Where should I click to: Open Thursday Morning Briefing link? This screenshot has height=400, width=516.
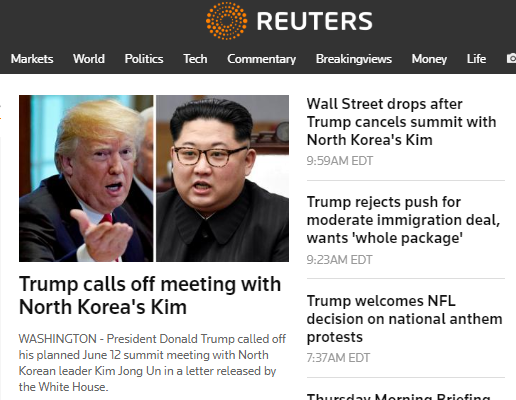click(399, 396)
